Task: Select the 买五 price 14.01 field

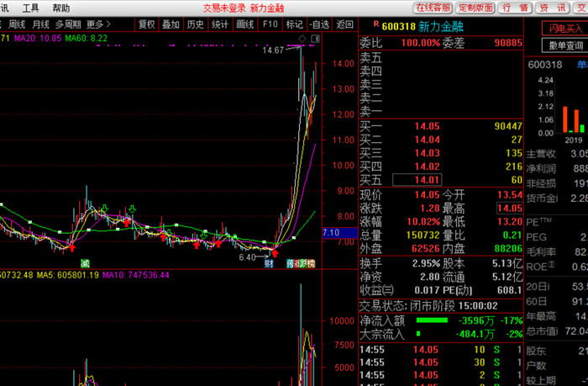Action: coord(417,180)
